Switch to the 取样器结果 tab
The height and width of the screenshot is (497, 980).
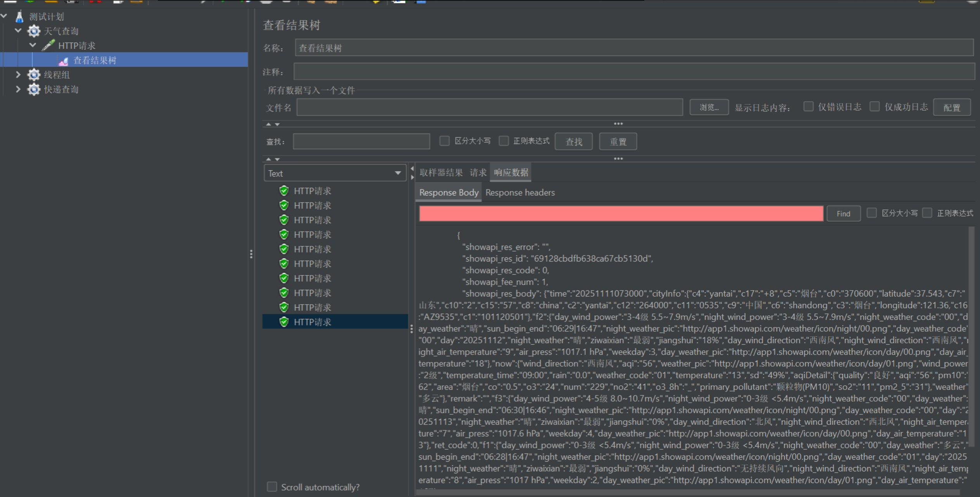pyautogui.click(x=441, y=173)
